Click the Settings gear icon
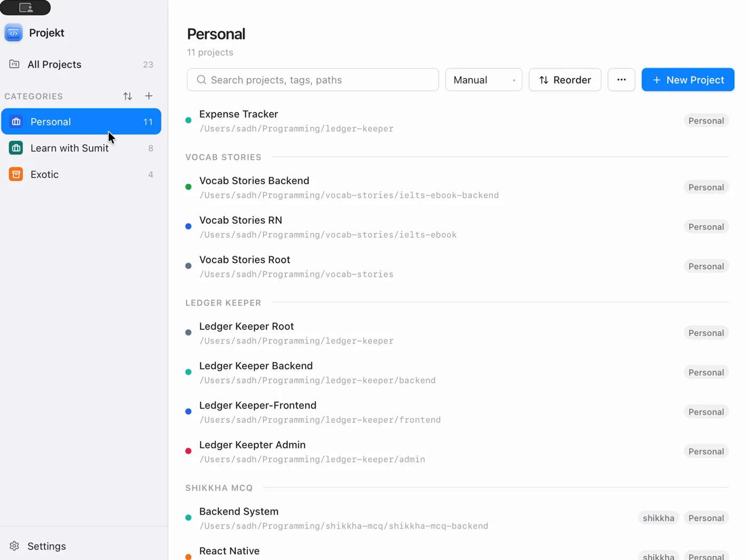 click(14, 546)
